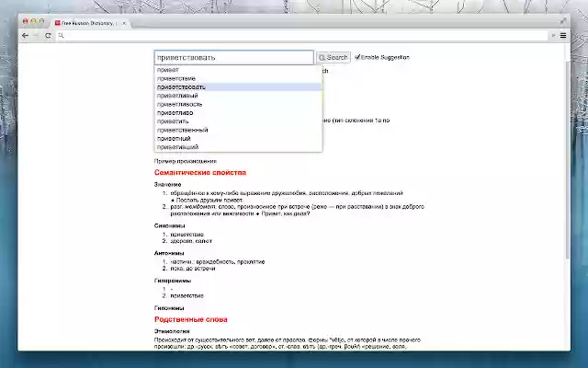Reload the page with the refresh icon
This screenshot has height=368, width=588.
click(48, 35)
